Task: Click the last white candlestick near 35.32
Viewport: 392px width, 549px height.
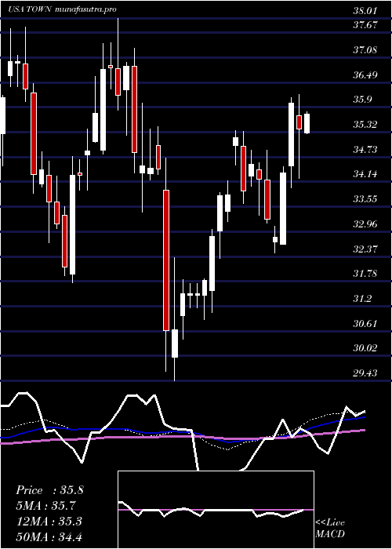Action: pyautogui.click(x=307, y=124)
